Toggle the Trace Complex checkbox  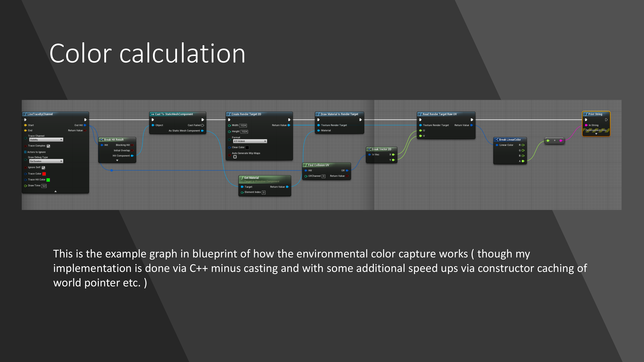coord(48,146)
